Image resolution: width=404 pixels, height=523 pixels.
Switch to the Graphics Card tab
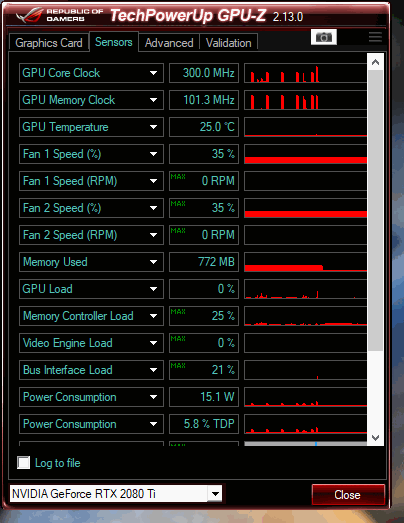click(x=49, y=43)
